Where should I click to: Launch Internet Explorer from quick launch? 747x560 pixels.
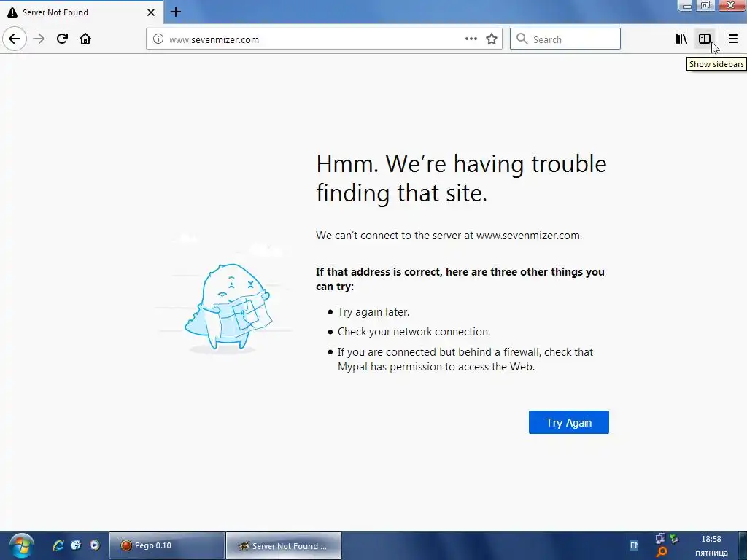pos(58,545)
